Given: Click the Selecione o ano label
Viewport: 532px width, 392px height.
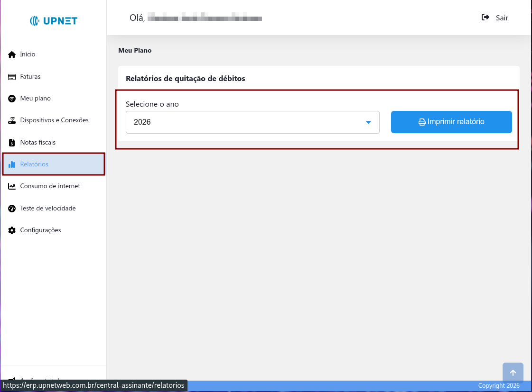Looking at the screenshot, I should [152, 104].
